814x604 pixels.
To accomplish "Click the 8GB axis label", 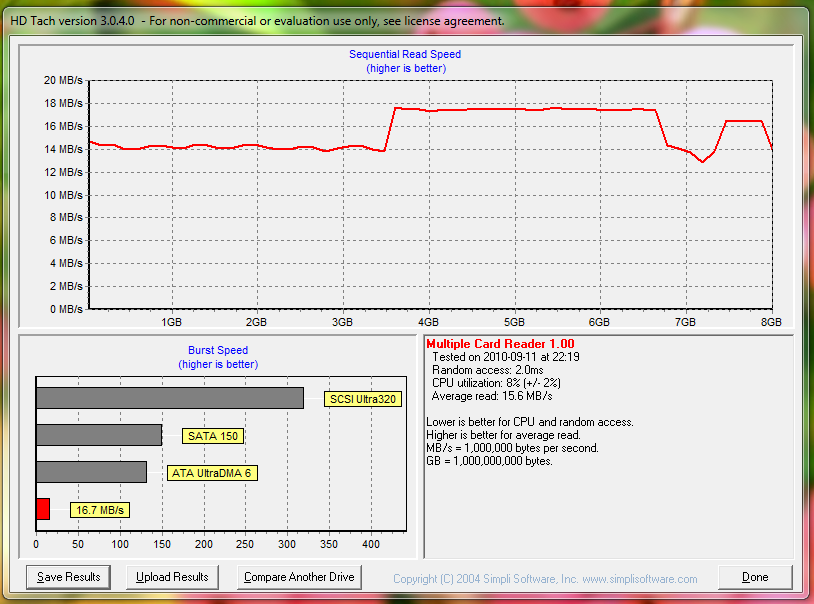I will click(771, 322).
